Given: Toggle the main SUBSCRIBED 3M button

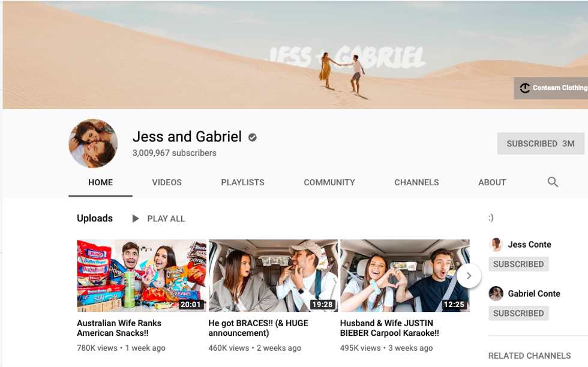Looking at the screenshot, I should click(540, 144).
